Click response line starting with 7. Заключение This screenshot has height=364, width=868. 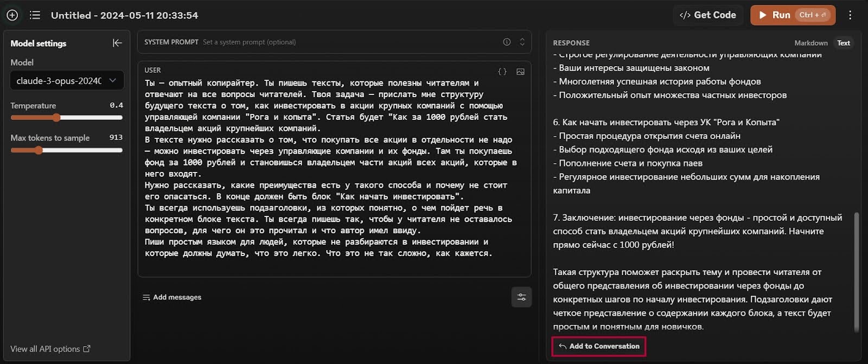[698, 218]
